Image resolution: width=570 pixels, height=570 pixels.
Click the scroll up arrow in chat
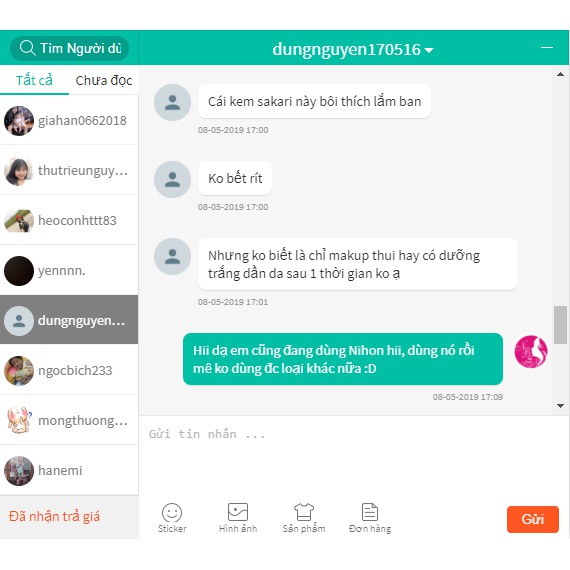(560, 74)
